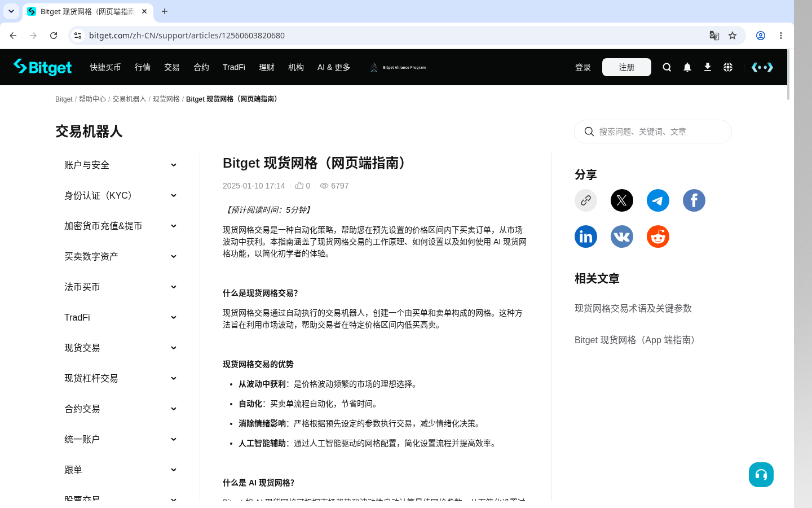The image size is (812, 508).
Task: Click the teal arrows icon in header
Action: 762,67
